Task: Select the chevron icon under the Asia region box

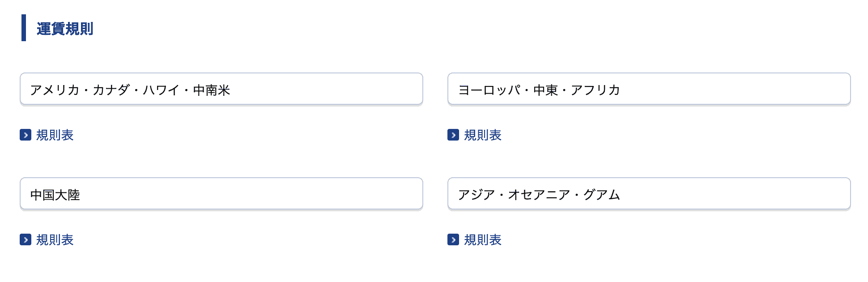Action: coord(454,240)
